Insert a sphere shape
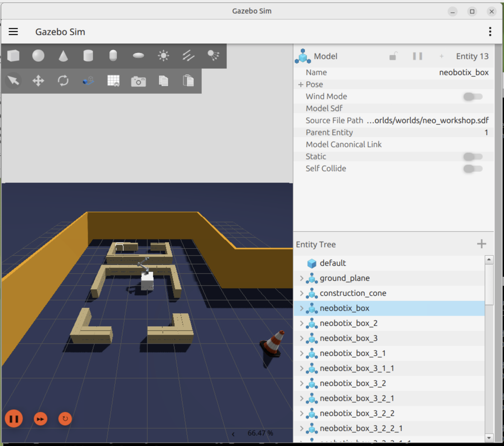 click(38, 56)
